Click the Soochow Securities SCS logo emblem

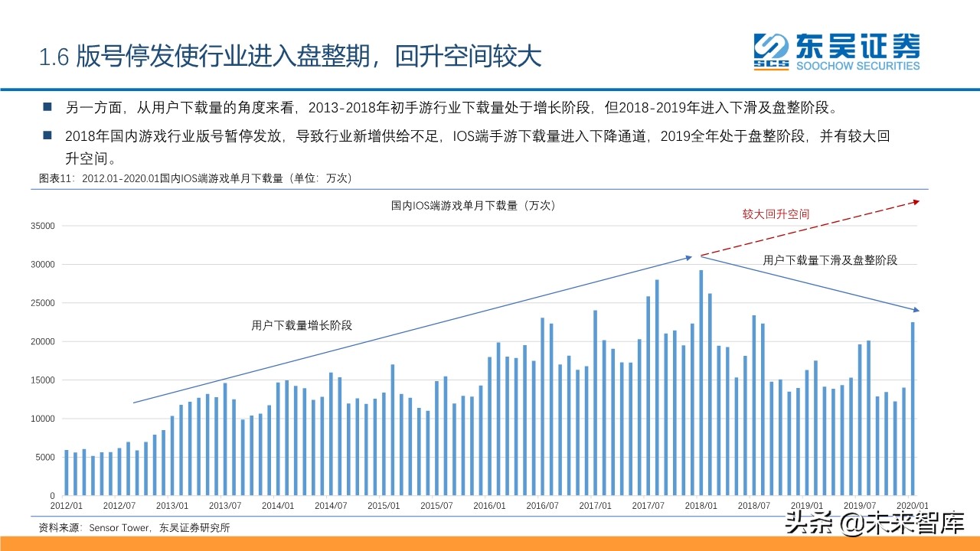(x=771, y=52)
